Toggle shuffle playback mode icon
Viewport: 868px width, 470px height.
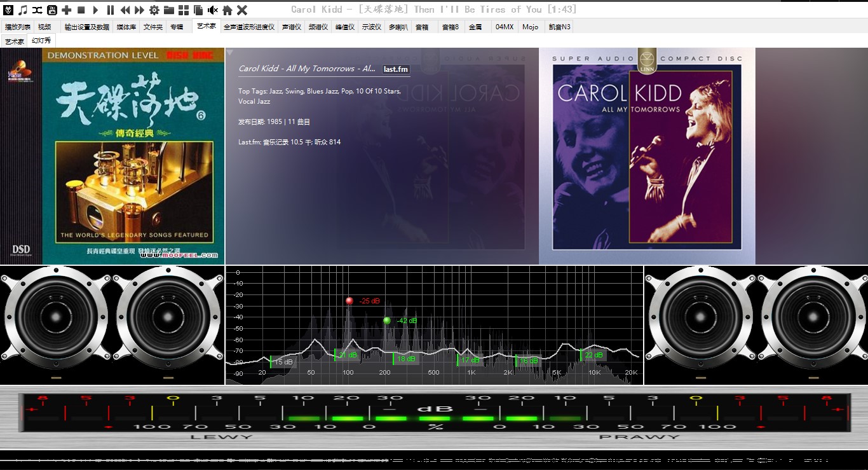[x=37, y=10]
